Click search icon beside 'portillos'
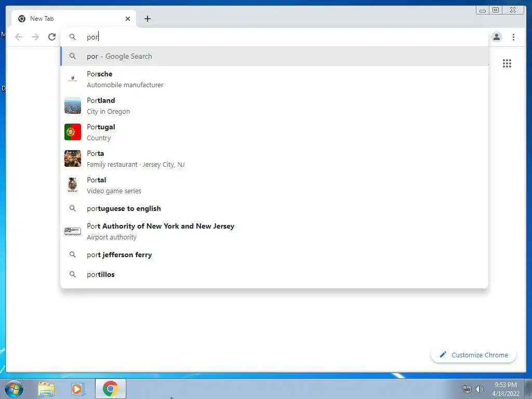 [x=73, y=274]
